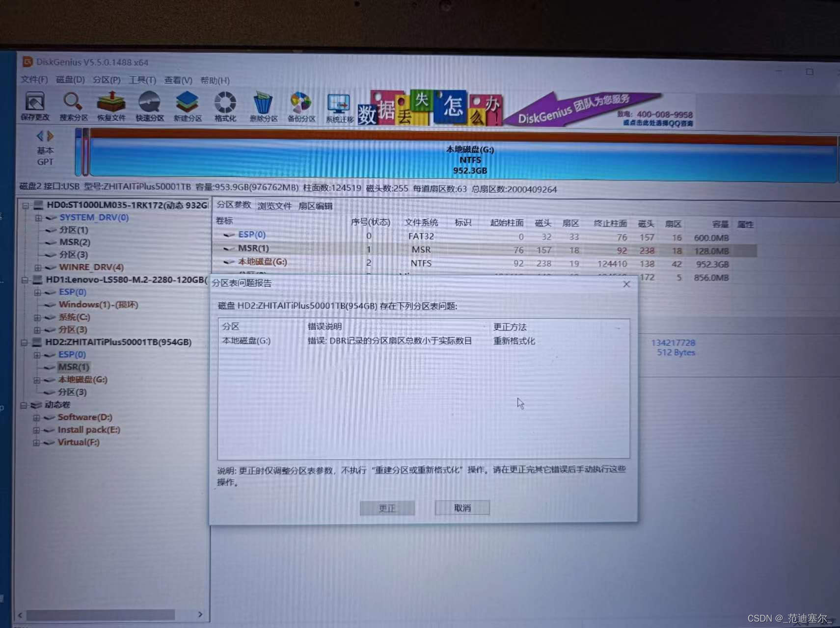Switch to the Sector Editor (扇区编辑) tab

pyautogui.click(x=315, y=206)
